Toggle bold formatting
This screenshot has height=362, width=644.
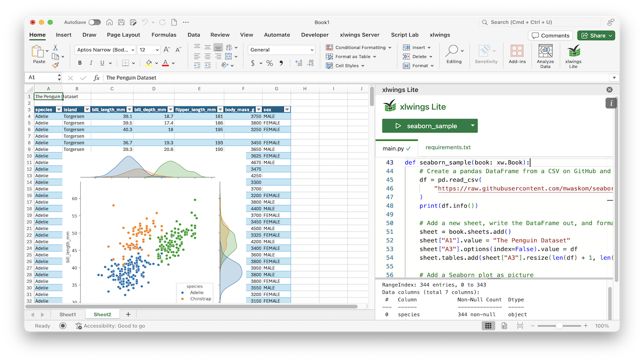(80, 63)
